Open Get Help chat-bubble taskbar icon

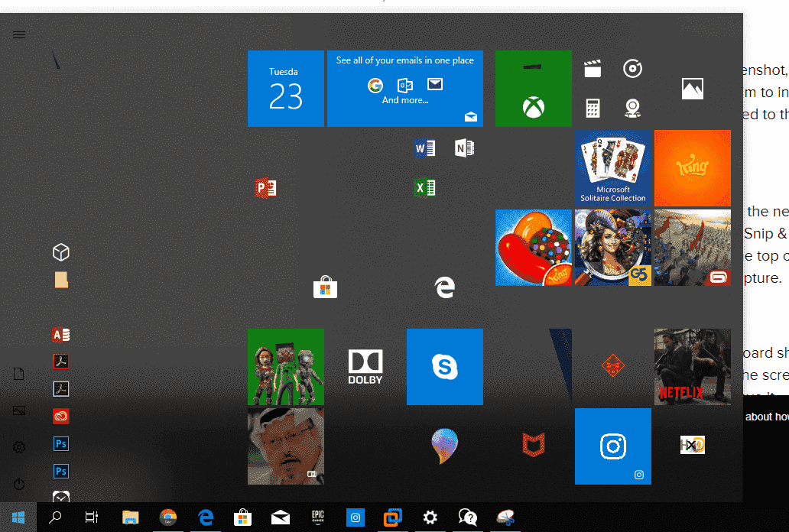467,517
